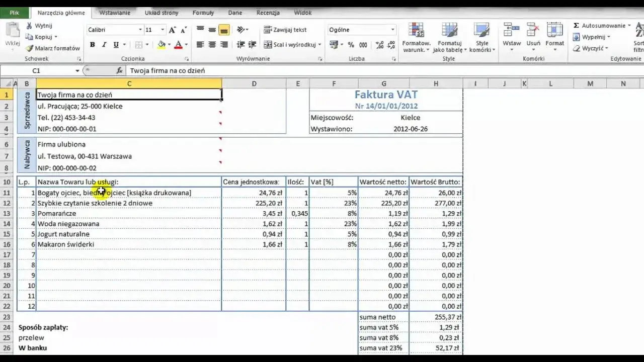Open Style komórki gallery
The height and width of the screenshot is (362, 644).
[x=482, y=38]
